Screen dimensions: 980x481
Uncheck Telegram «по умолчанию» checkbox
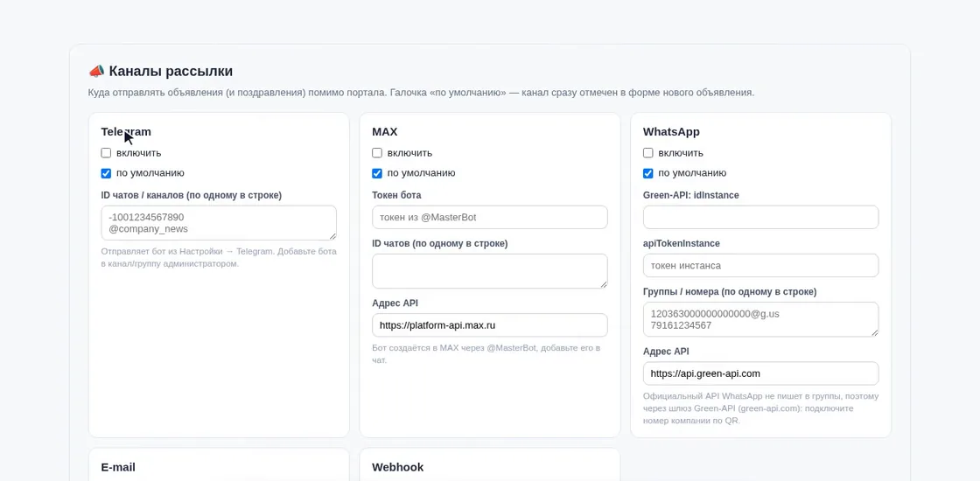click(x=106, y=173)
